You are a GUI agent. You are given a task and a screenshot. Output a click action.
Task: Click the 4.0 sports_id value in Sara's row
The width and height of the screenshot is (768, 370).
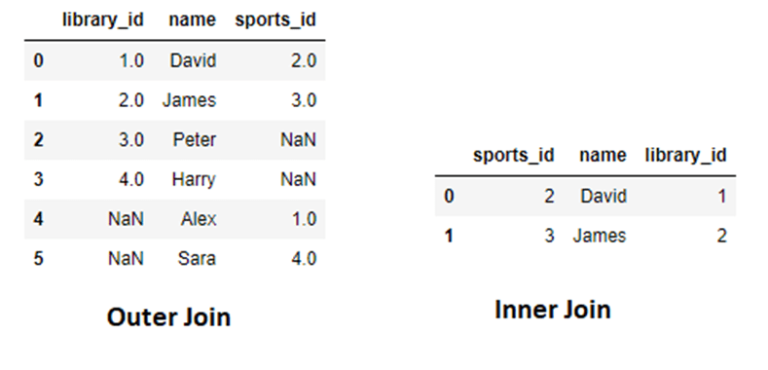click(x=304, y=258)
